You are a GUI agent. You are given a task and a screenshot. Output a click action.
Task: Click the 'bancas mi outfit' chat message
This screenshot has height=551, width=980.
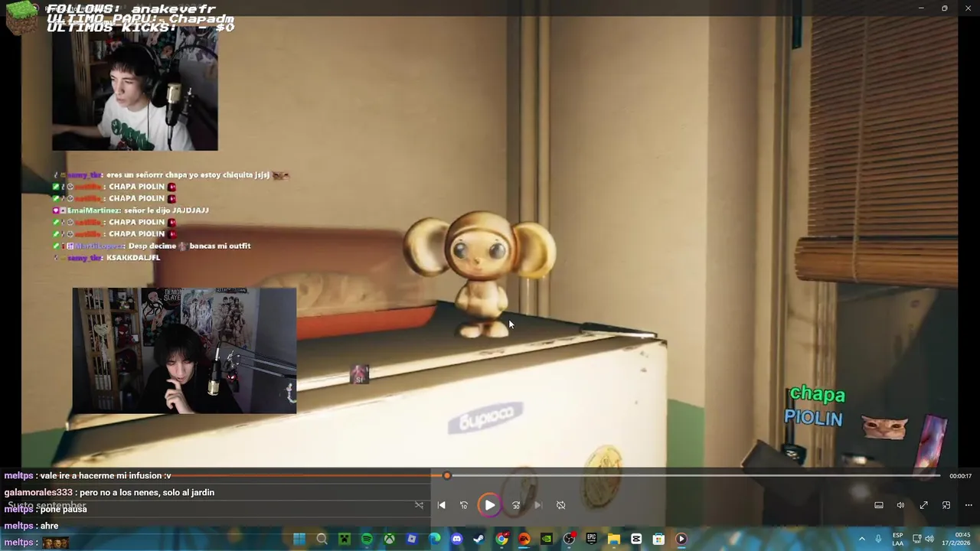point(152,246)
